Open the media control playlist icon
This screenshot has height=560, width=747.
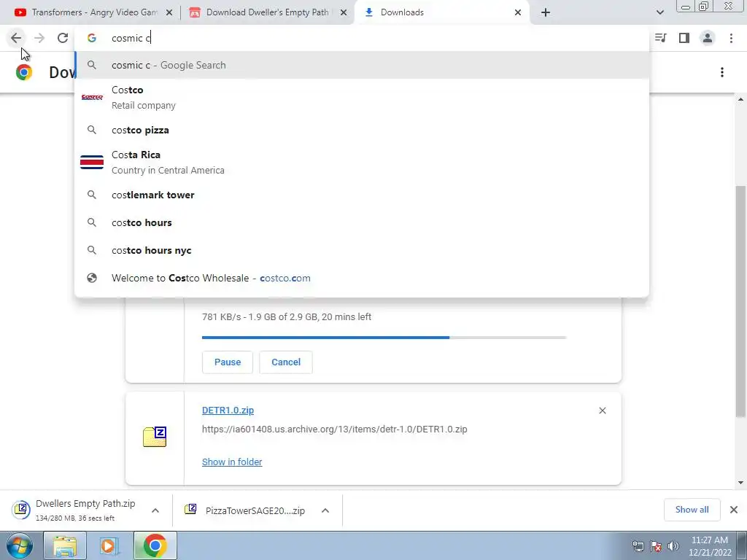(x=661, y=38)
